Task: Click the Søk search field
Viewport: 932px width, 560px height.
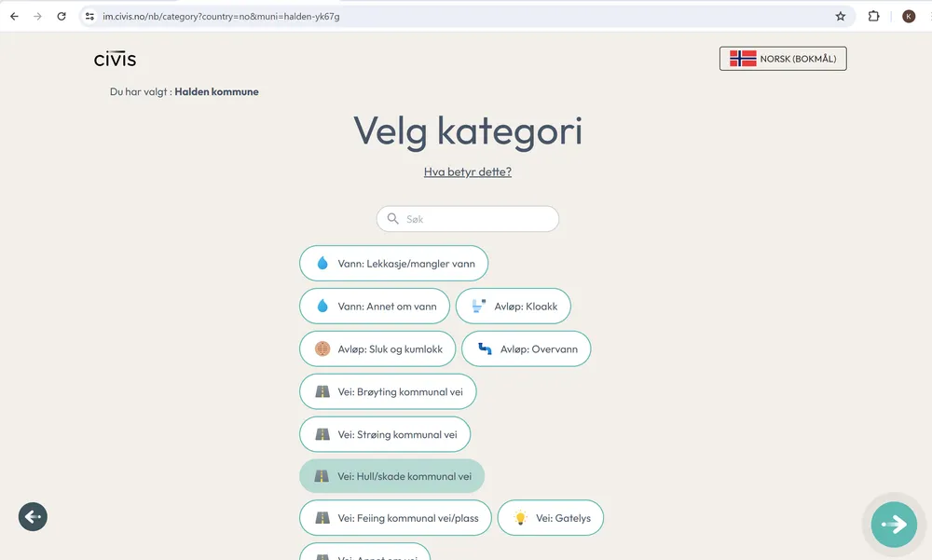Action: (468, 219)
